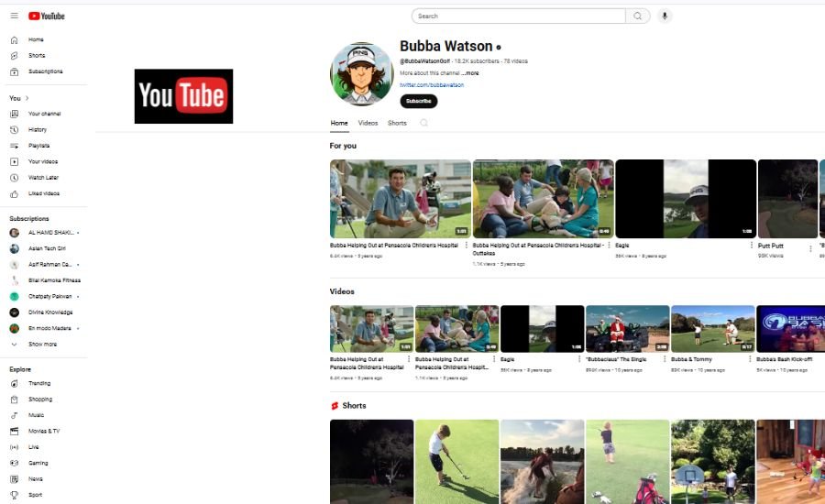
Task: Click the search input field
Action: coord(519,16)
